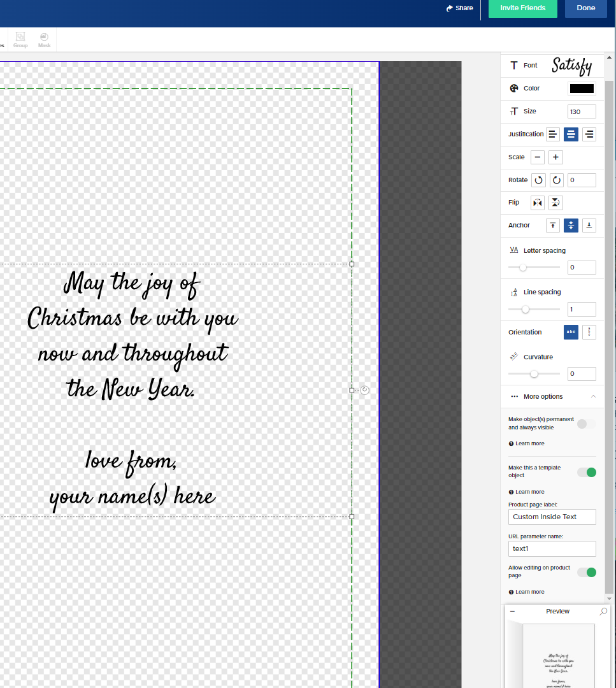Click the Rotate angle field
The width and height of the screenshot is (616, 688).
pyautogui.click(x=582, y=180)
